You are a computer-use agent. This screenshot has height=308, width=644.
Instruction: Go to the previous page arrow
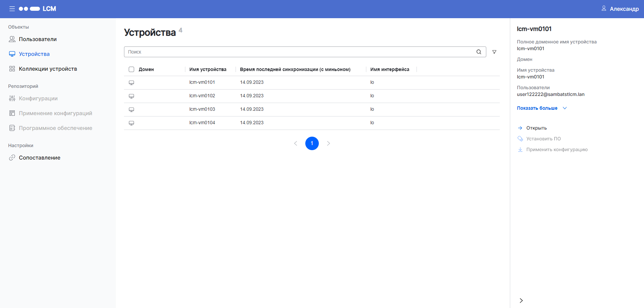296,143
